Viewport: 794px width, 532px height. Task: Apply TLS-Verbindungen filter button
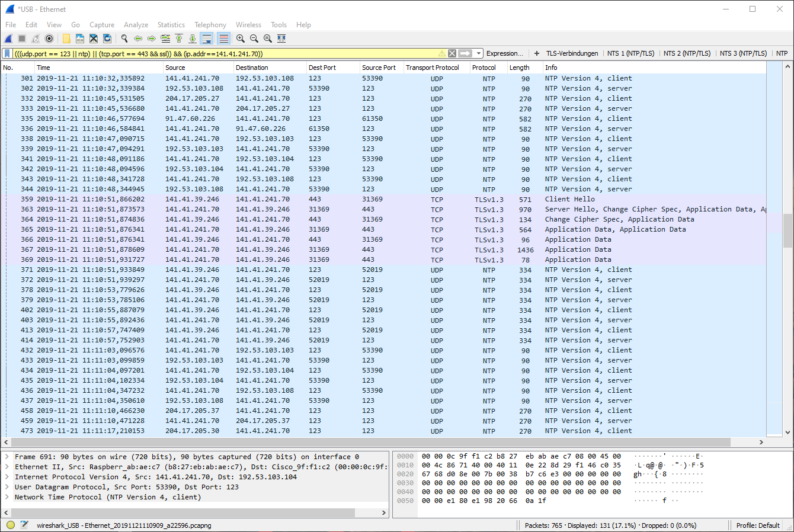pos(572,53)
